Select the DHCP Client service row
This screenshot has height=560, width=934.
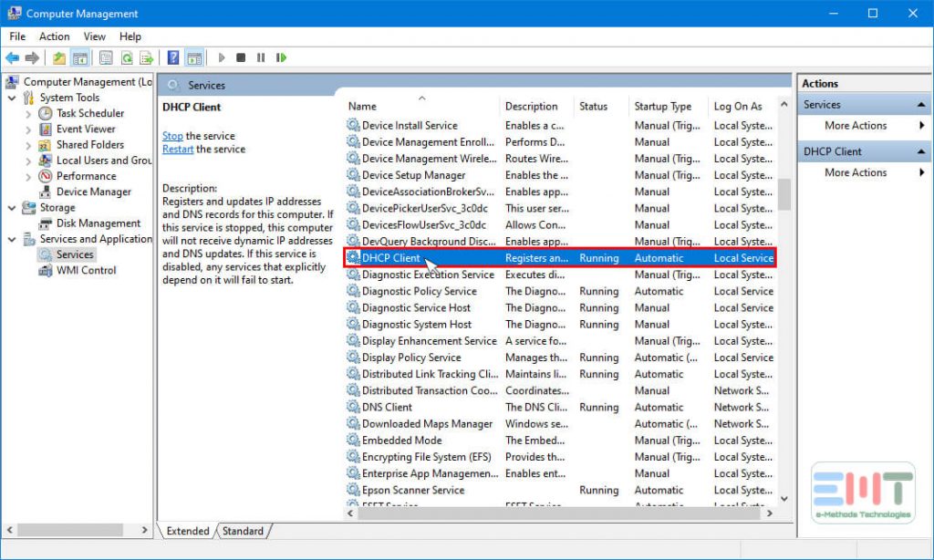[560, 258]
